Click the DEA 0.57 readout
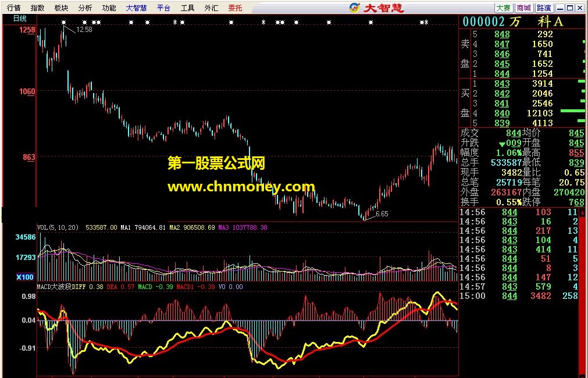 coord(120,287)
